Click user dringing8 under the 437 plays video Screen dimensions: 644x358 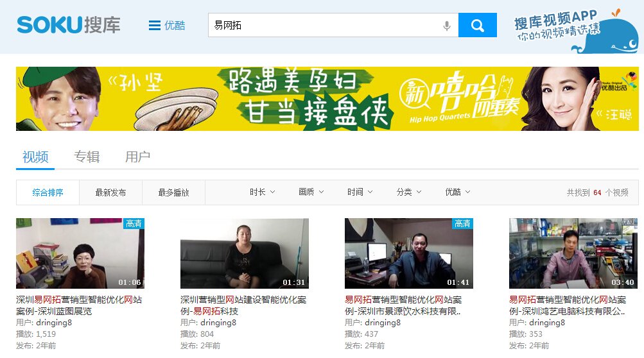[x=383, y=323]
